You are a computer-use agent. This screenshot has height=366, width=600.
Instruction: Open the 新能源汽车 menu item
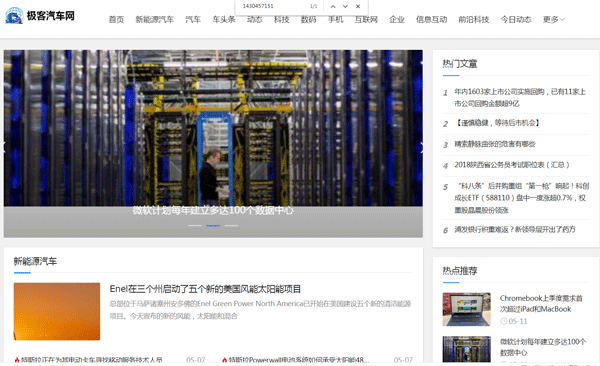[155, 20]
